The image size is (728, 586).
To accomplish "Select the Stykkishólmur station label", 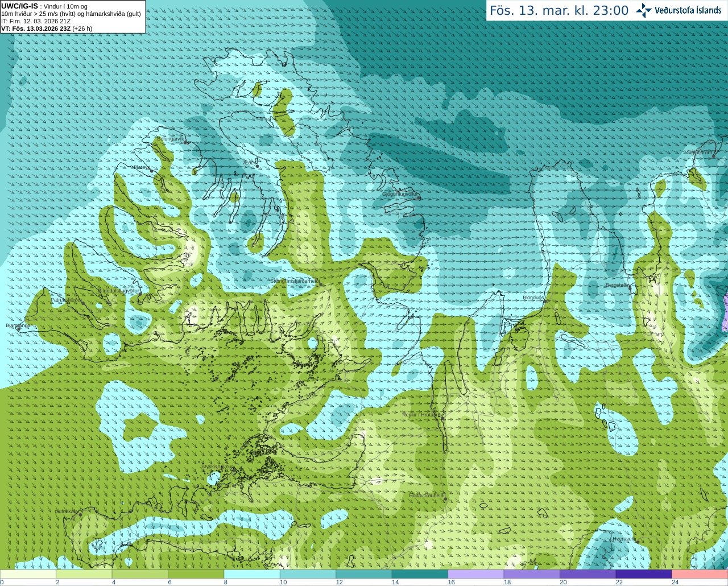I will pos(218,467).
